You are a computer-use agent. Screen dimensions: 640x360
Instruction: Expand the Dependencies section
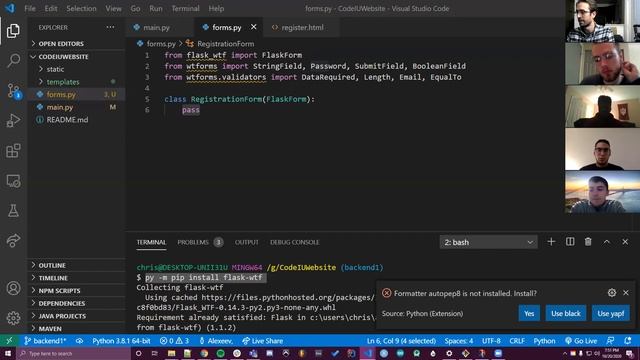coord(76,303)
